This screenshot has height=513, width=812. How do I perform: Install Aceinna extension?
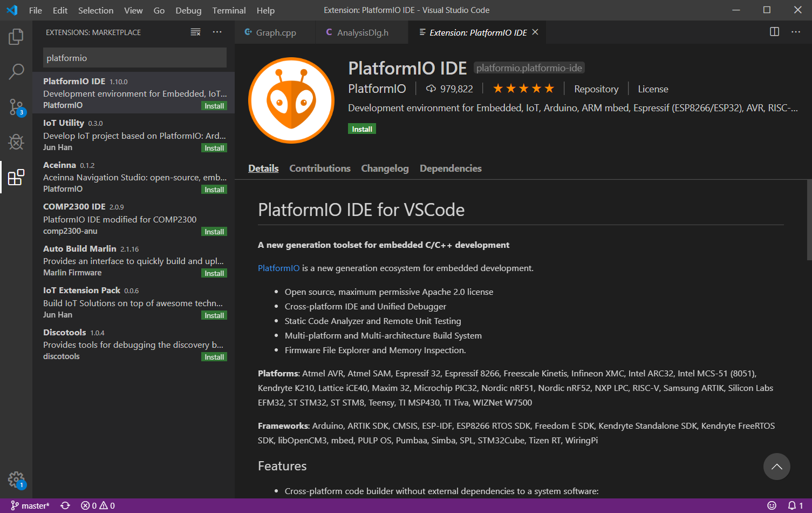[x=214, y=190]
